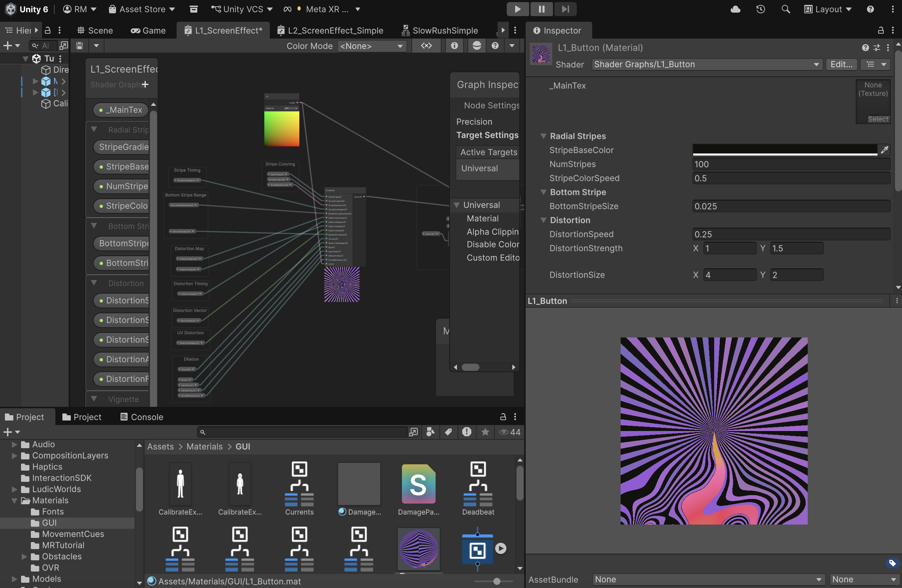Collapse the Radial Stripes inspector section
902x588 pixels.
pos(543,136)
